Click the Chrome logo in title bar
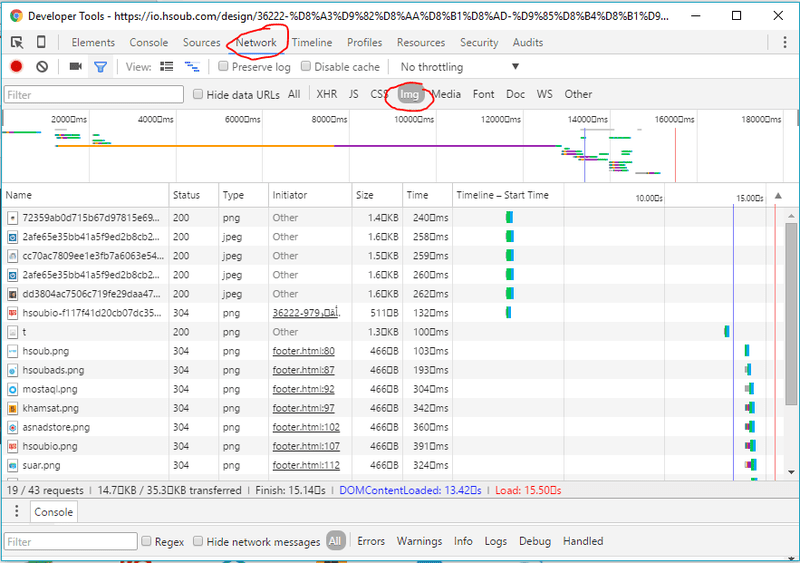The image size is (800, 563). point(16,16)
